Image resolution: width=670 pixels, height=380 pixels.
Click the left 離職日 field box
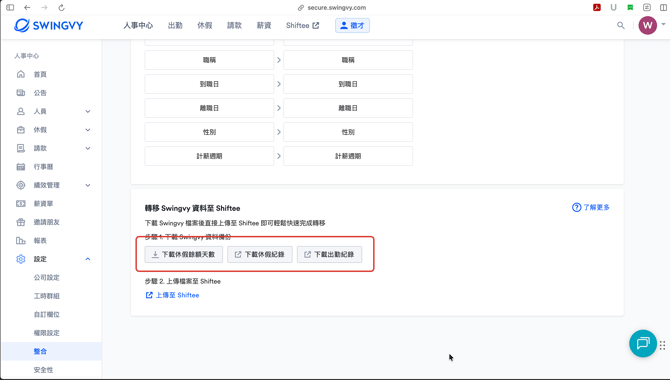point(209,108)
